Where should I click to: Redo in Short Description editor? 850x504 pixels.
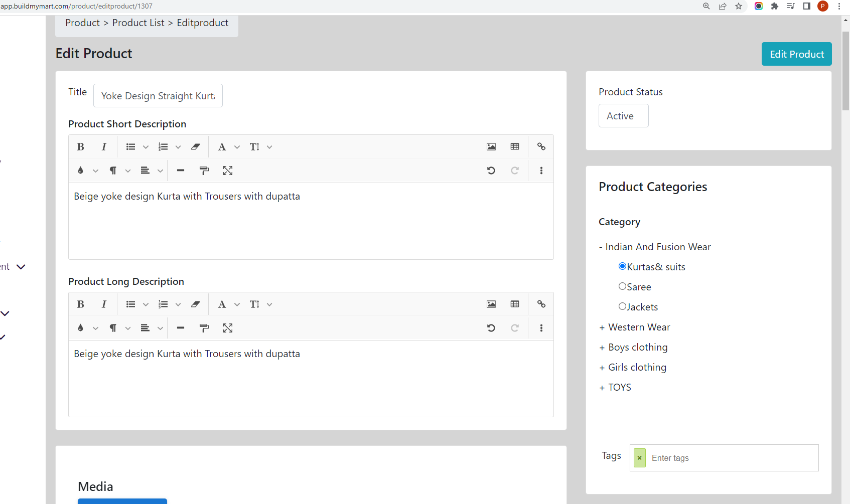point(515,171)
